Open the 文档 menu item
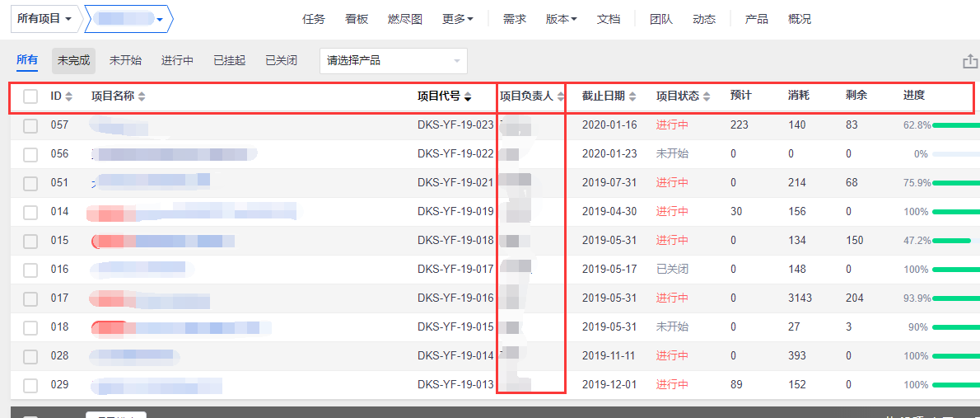 609,20
